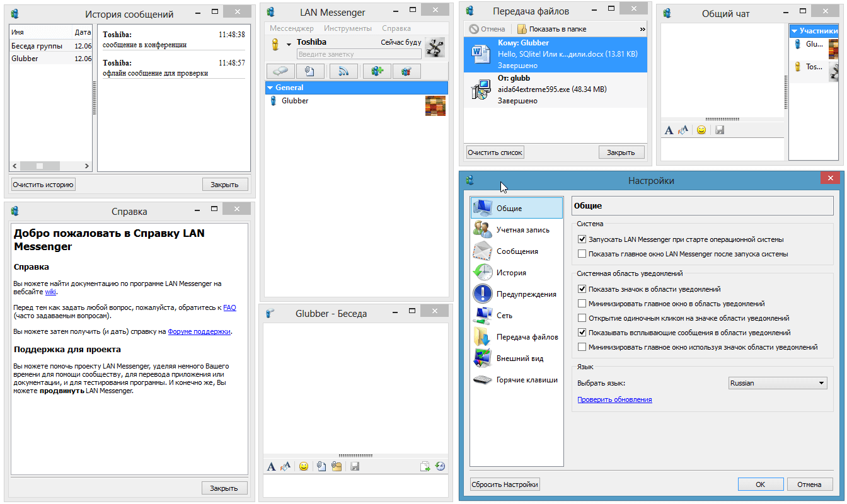Select Передача файлов settings category
The image size is (847, 504).
517,336
